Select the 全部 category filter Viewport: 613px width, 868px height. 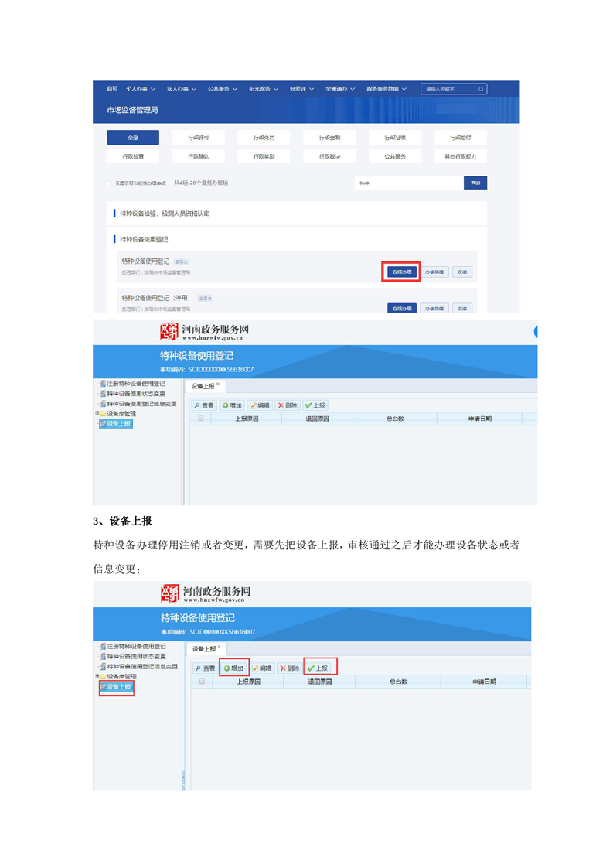pyautogui.click(x=133, y=137)
